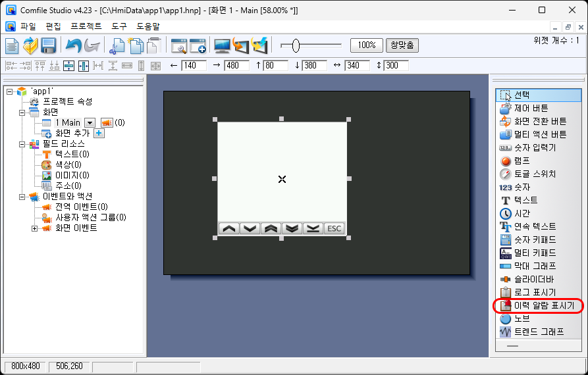Click the monitor simulation icon in toolbar
588x375 pixels.
point(222,45)
